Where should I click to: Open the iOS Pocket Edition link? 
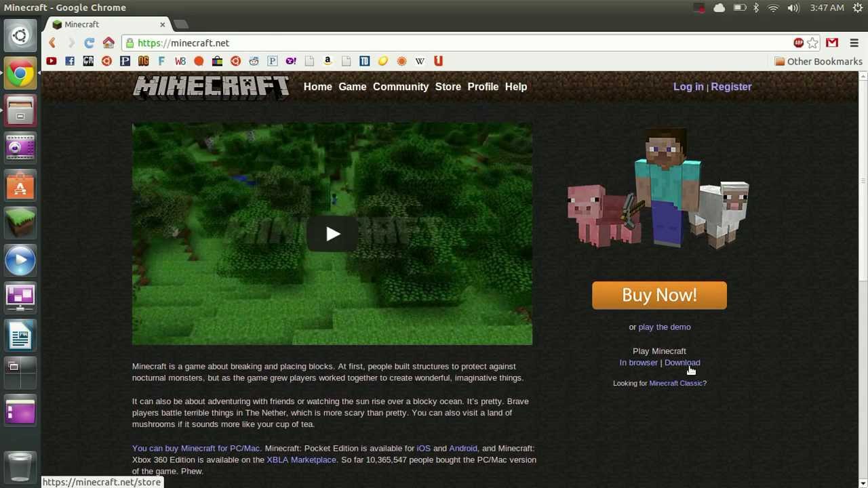pyautogui.click(x=424, y=448)
